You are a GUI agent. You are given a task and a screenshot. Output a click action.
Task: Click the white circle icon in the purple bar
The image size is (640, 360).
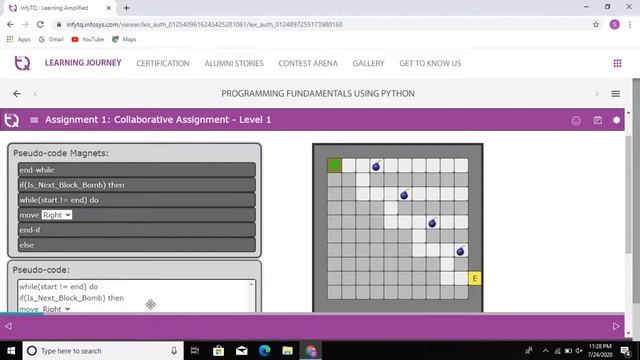pos(616,120)
